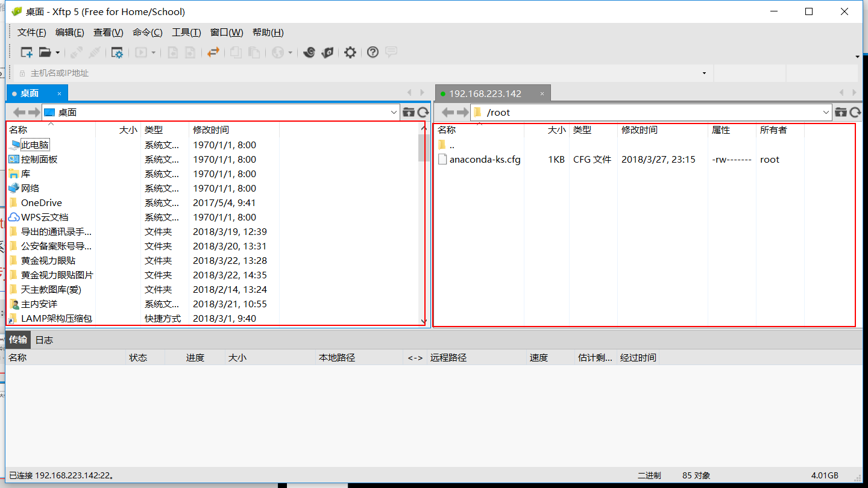The image size is (868, 488).
Task: Open the Open Session dropdown arrow
Action: (57, 52)
